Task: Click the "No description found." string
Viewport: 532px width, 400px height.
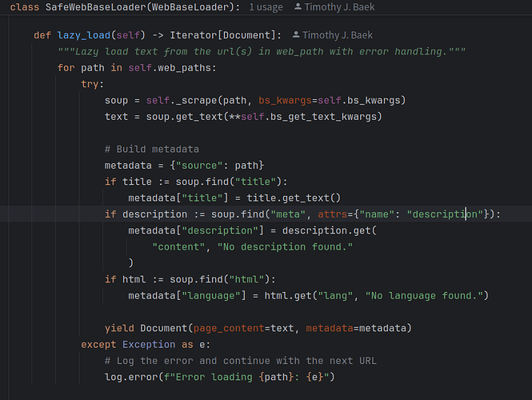Action: coord(285,247)
